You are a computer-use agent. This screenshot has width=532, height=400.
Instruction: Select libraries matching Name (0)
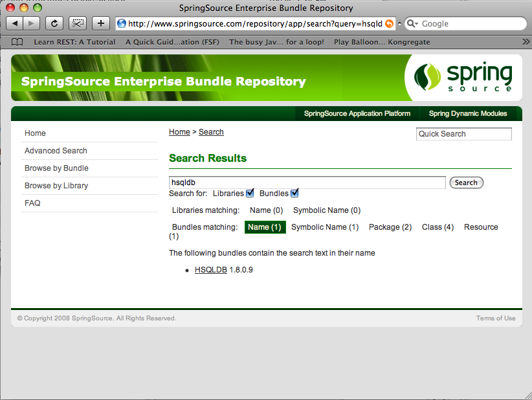267,210
